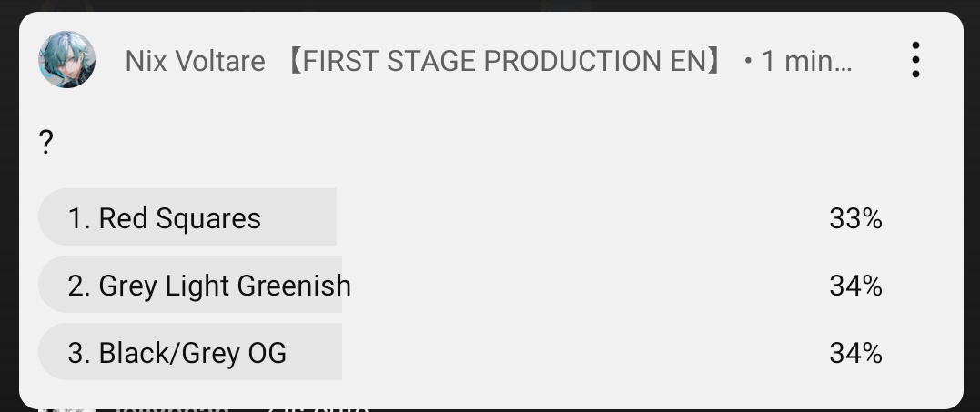980x412 pixels.
Task: Click empty space in the Black/Grey OG row
Action: (582, 353)
